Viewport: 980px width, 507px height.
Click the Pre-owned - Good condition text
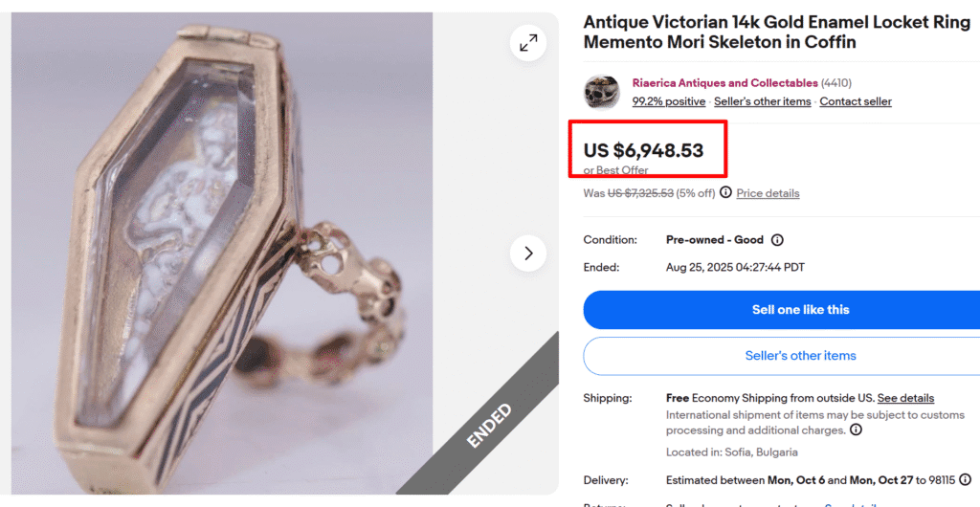pyautogui.click(x=714, y=240)
